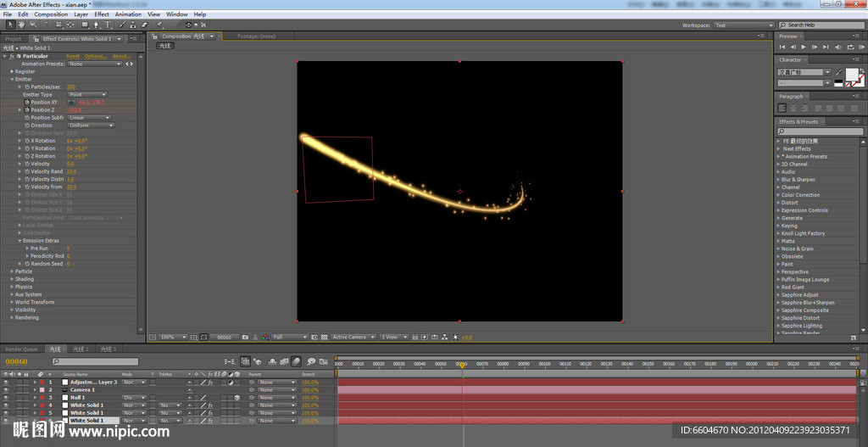Open the Animation menu
This screenshot has height=447, width=868.
coord(128,14)
